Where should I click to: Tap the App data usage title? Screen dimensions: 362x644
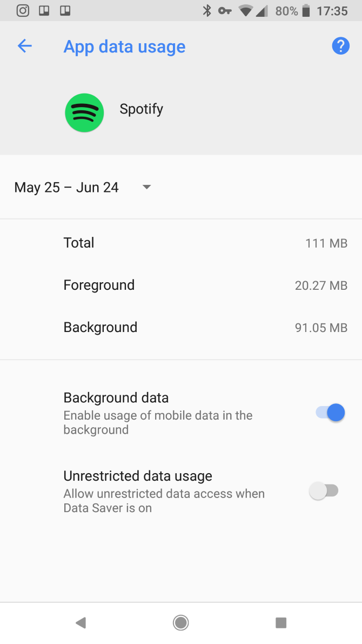(124, 47)
